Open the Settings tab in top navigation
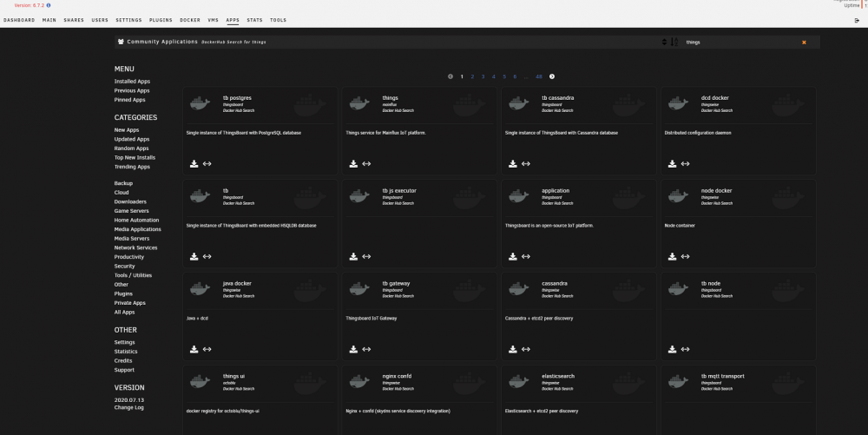The image size is (868, 435). point(129,20)
